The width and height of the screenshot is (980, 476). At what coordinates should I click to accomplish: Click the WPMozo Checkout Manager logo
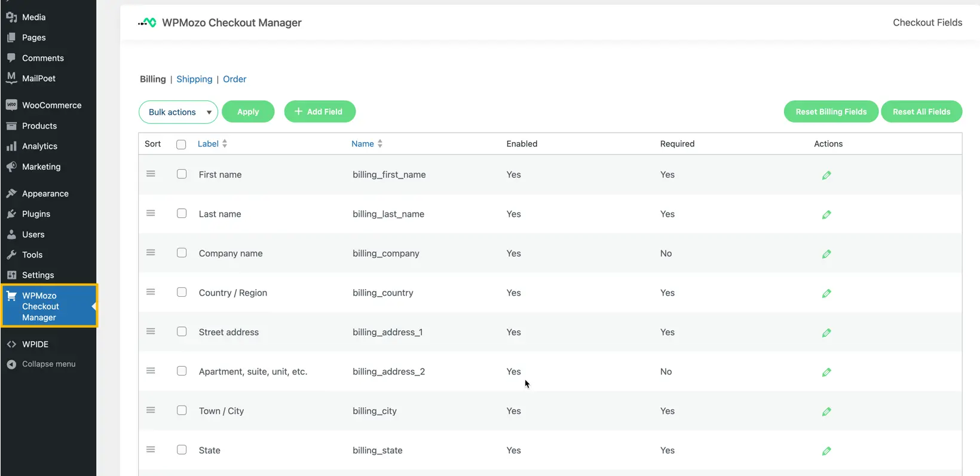point(148,23)
